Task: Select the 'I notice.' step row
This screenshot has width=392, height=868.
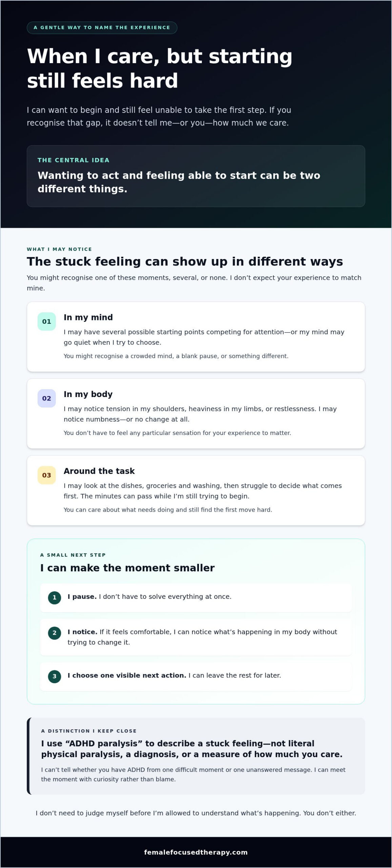Action: pos(196,637)
